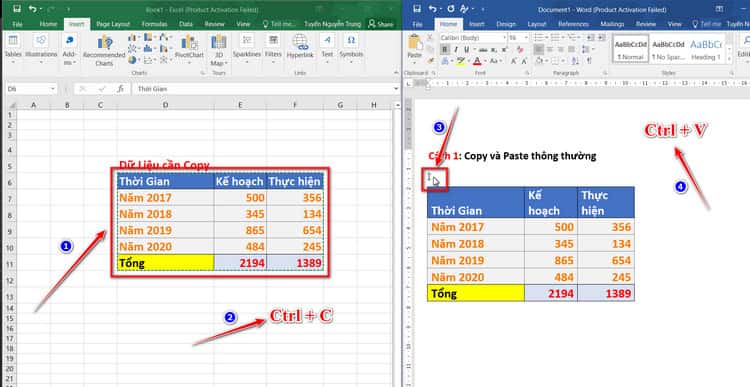This screenshot has height=387, width=750.
Task: Switch to Page Layout tab in Excel
Action: 112,24
